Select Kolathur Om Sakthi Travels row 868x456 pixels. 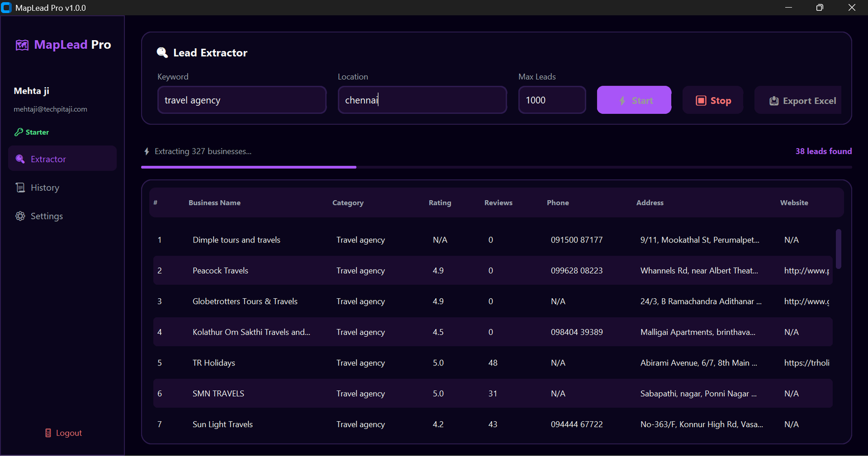[x=493, y=332]
